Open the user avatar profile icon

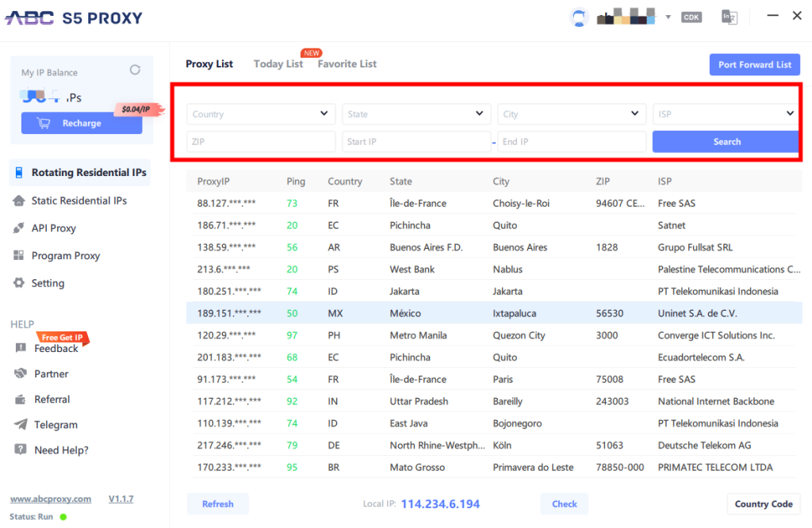tap(579, 17)
